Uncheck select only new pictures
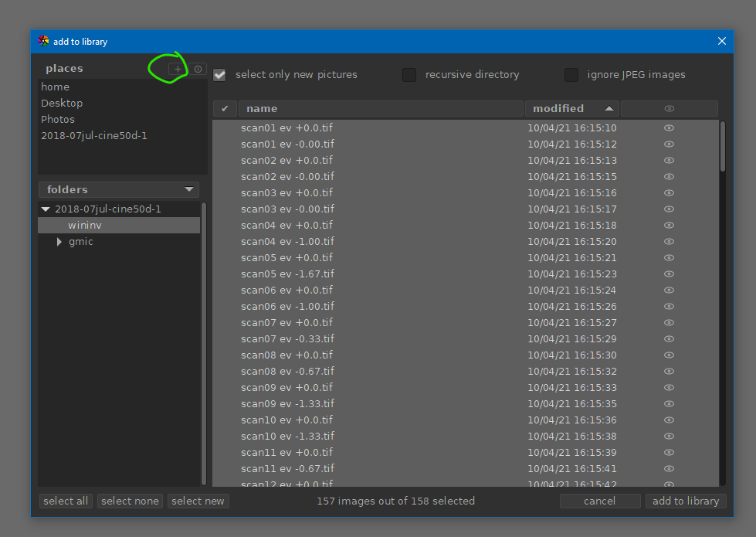The width and height of the screenshot is (756, 537). (220, 75)
